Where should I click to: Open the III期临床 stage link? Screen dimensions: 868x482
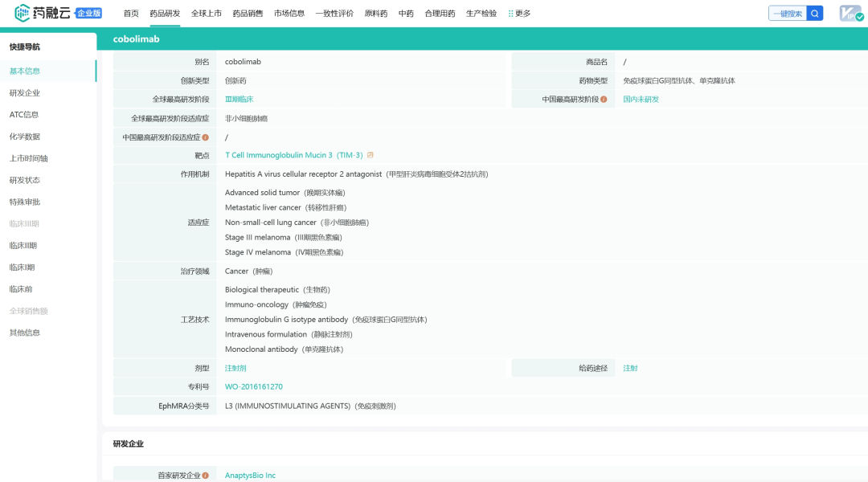[240, 100]
